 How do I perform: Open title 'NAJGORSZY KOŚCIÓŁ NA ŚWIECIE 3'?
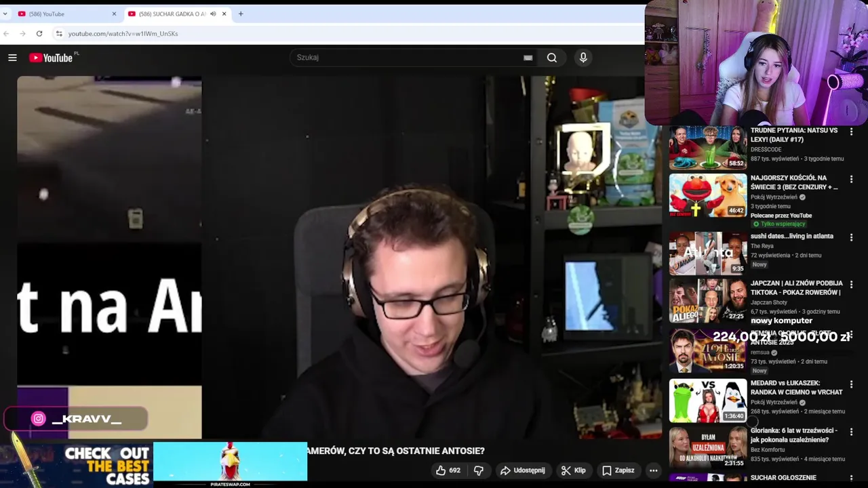(x=794, y=182)
